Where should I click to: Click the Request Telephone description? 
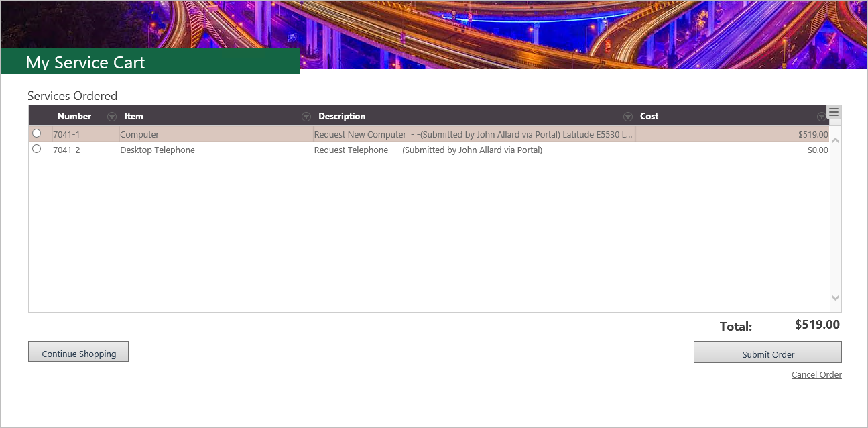428,150
